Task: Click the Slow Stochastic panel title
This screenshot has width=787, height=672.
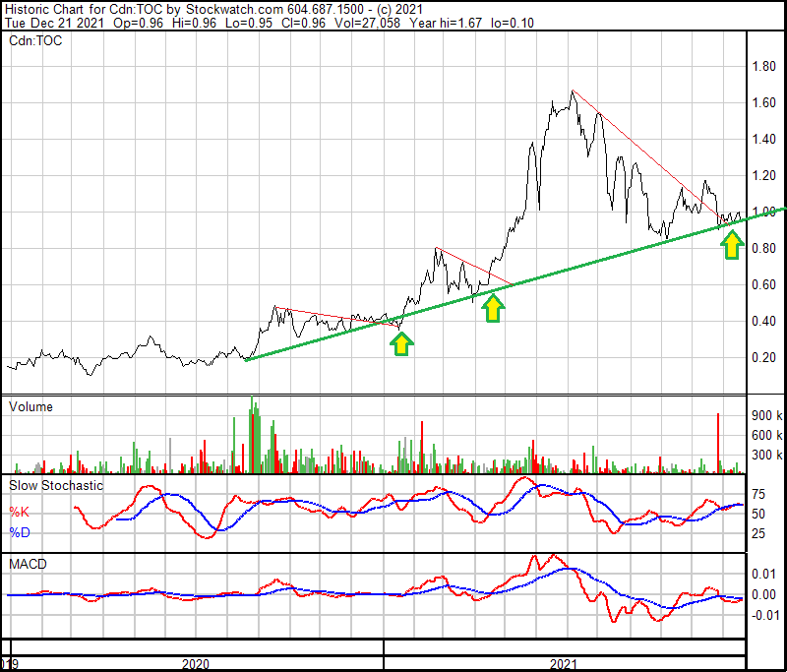Action: tap(56, 485)
